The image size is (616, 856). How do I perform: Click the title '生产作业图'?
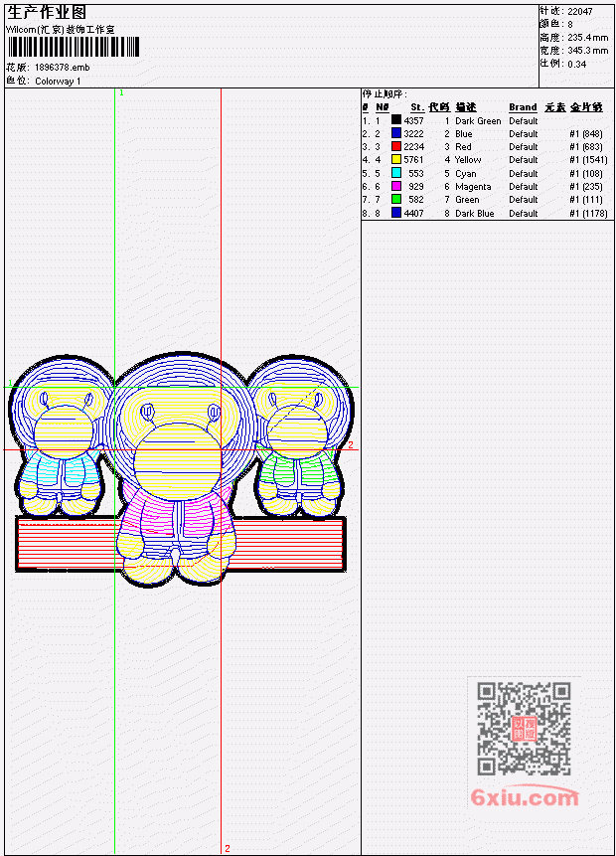[x=47, y=12]
